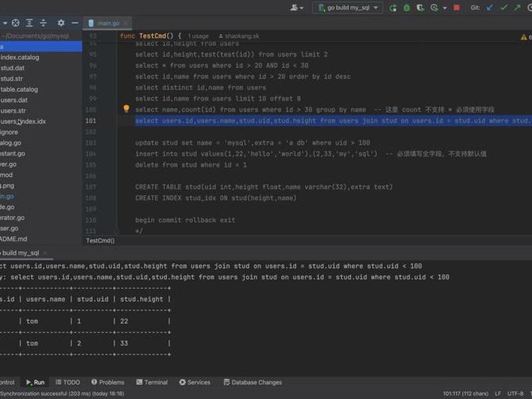Select the README.md file in the project tree
Viewport: 532px width, 399px height.
pos(13,239)
